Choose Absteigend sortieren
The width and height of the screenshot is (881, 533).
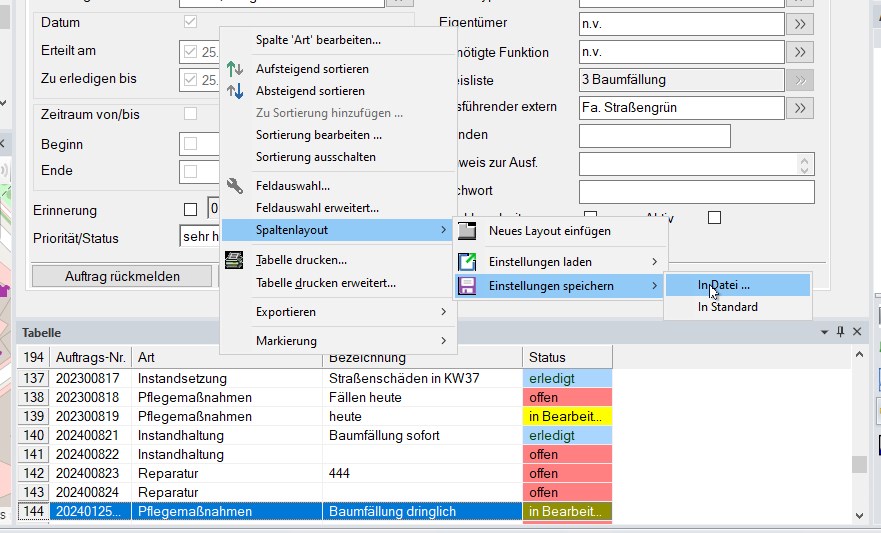coord(338,91)
